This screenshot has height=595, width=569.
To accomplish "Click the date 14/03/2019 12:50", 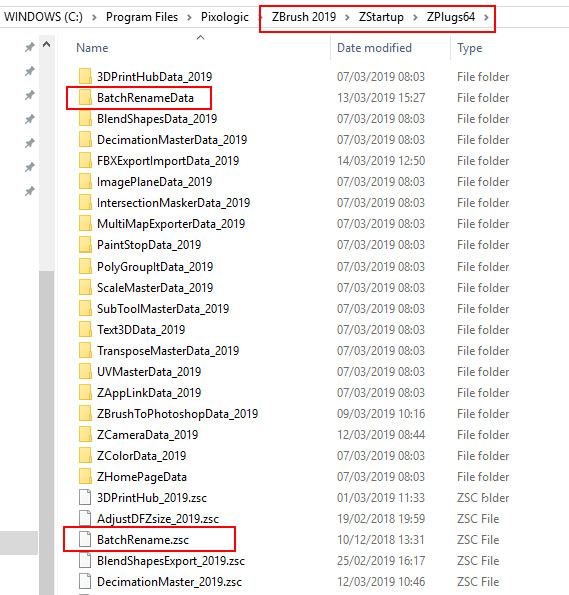I will [381, 161].
